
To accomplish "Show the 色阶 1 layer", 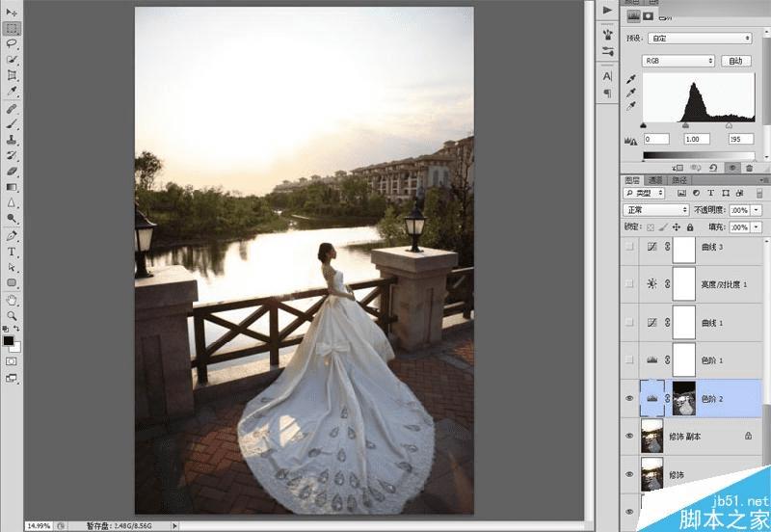I will (629, 359).
